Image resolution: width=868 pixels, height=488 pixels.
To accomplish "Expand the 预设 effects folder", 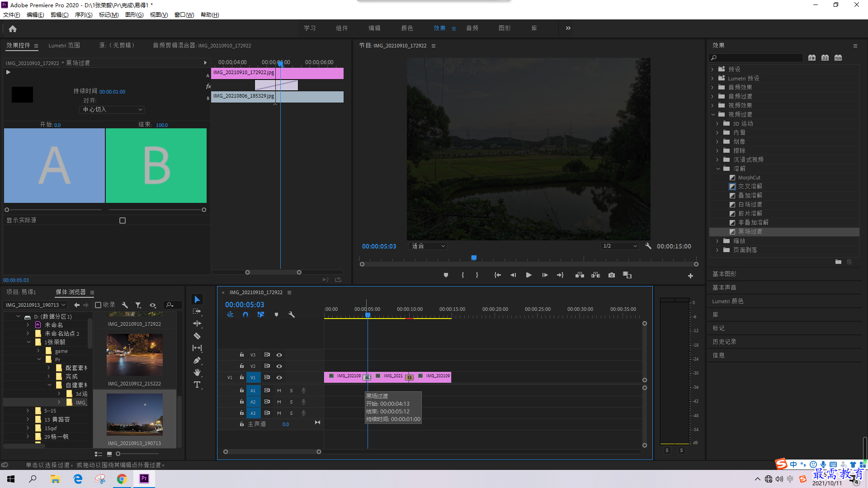I will 712,70.
